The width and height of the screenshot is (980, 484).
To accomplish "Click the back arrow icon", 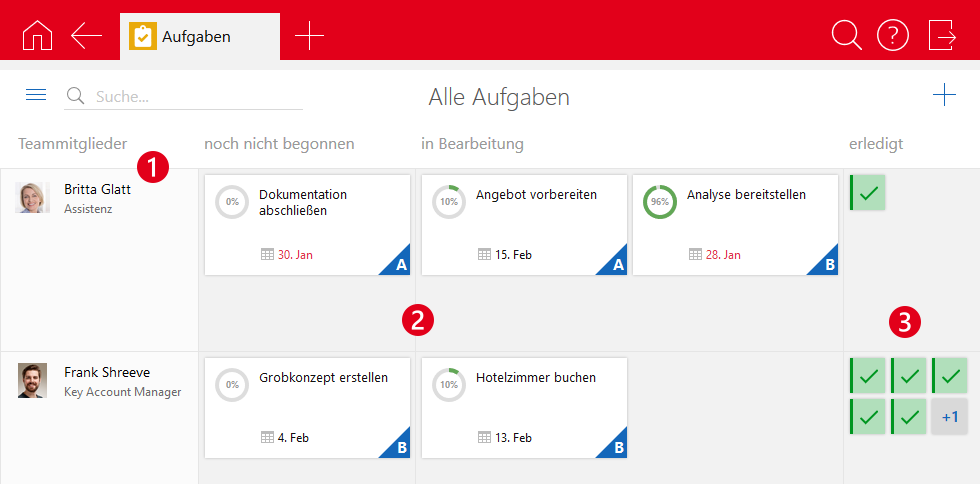I will [x=87, y=35].
